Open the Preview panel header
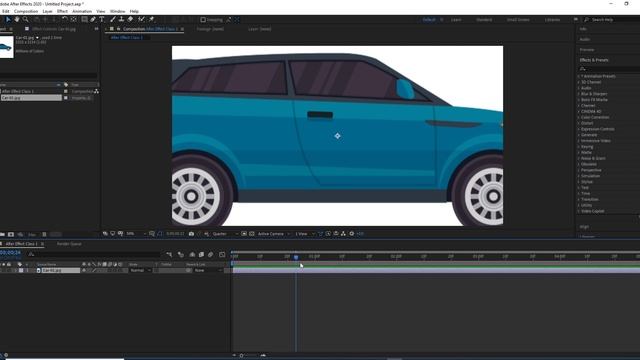The width and height of the screenshot is (640, 360). (x=587, y=50)
